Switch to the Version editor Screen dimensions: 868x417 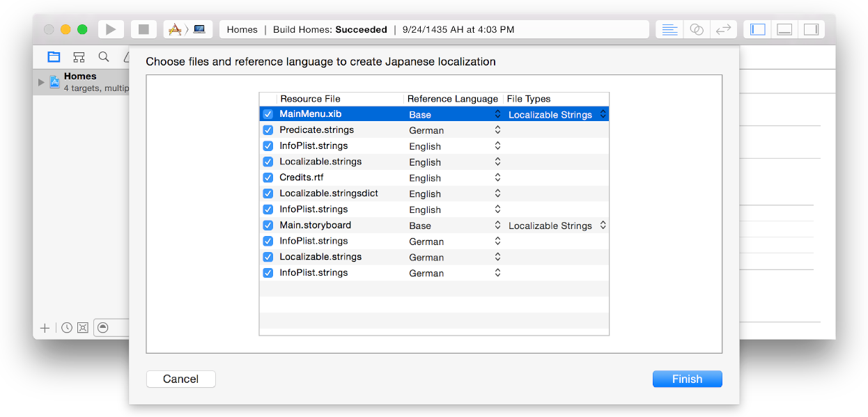(723, 29)
